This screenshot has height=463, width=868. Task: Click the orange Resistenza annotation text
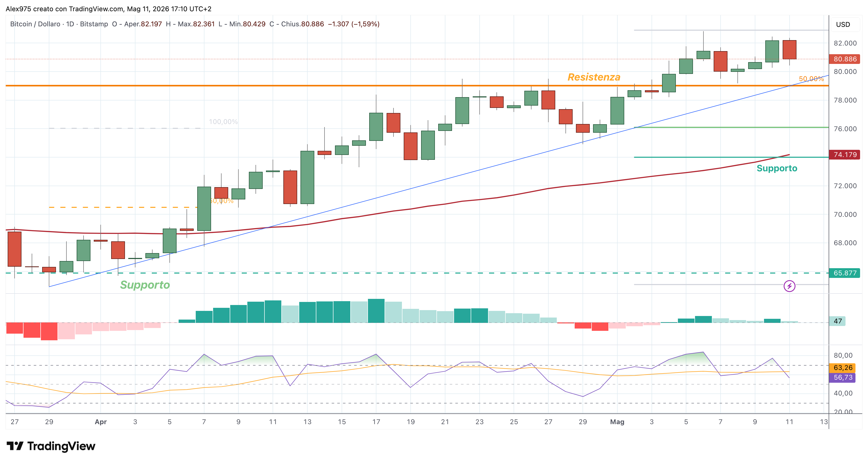594,77
